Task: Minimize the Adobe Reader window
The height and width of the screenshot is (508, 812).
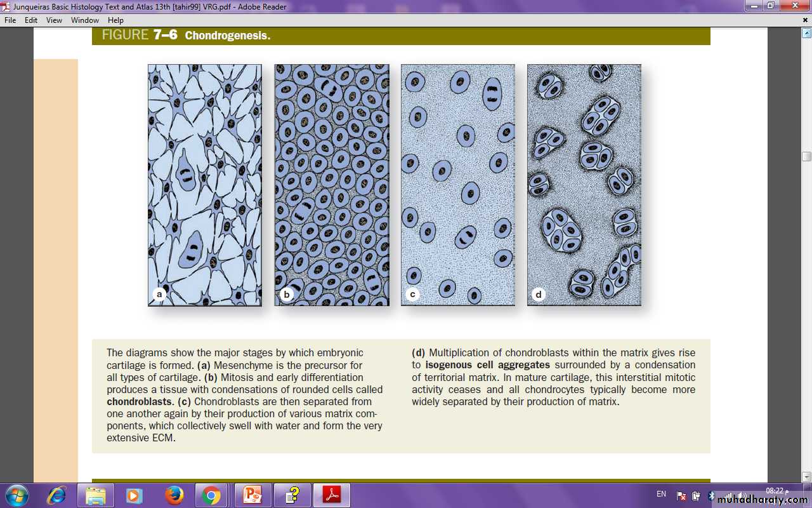Action: tap(754, 6)
